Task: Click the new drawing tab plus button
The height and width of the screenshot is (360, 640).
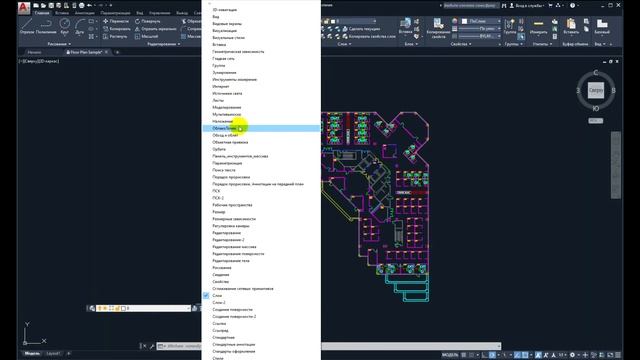Action: pyautogui.click(x=117, y=52)
